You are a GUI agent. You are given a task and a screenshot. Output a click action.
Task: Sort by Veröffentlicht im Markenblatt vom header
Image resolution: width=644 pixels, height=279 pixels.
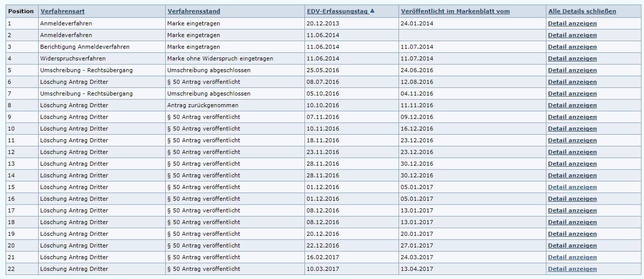[455, 11]
